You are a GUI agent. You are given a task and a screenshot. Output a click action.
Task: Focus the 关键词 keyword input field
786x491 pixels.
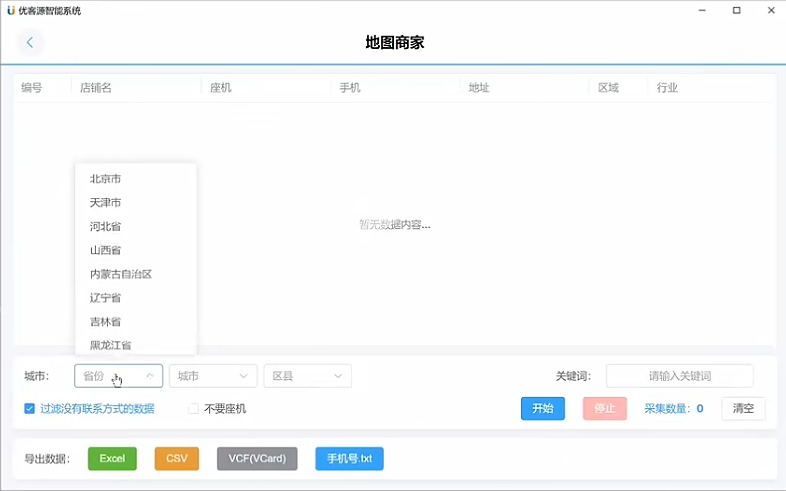pos(679,376)
